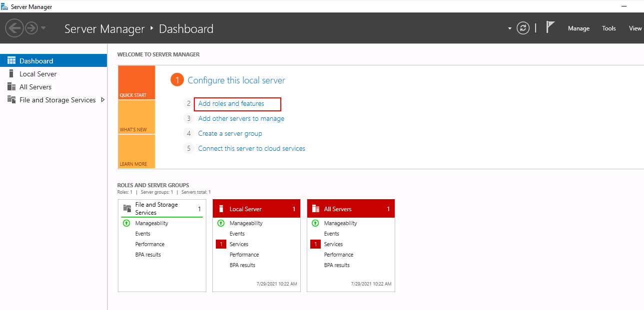The height and width of the screenshot is (310, 644).
Task: Click Performance in All Servers tile
Action: (339, 255)
